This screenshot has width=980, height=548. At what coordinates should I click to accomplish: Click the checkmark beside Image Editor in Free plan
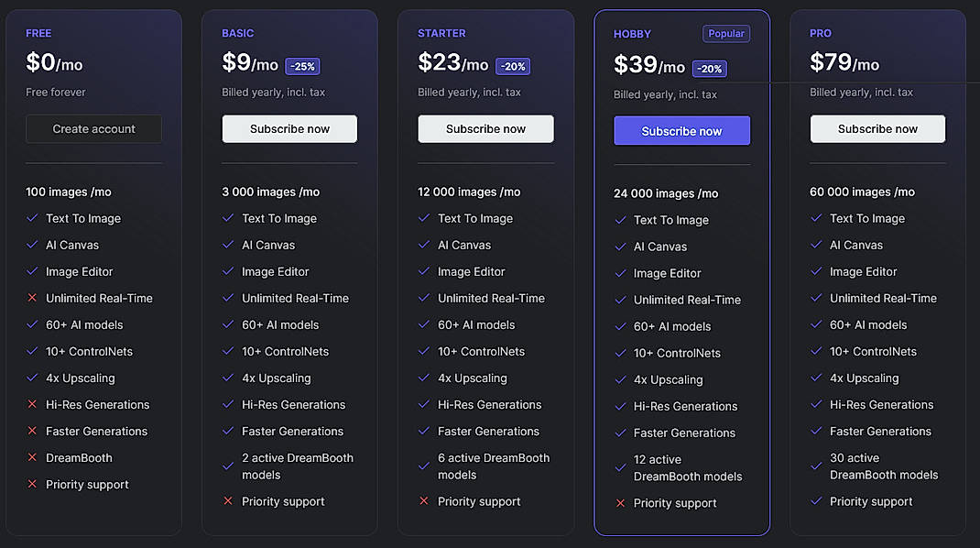pyautogui.click(x=32, y=271)
